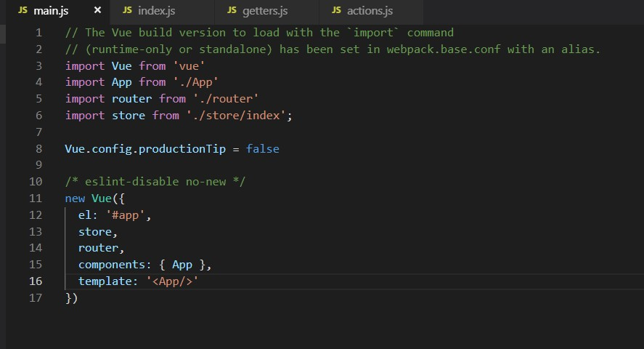Click the 'eslint-disable no-new' comment
The image size is (644, 349).
(x=155, y=182)
